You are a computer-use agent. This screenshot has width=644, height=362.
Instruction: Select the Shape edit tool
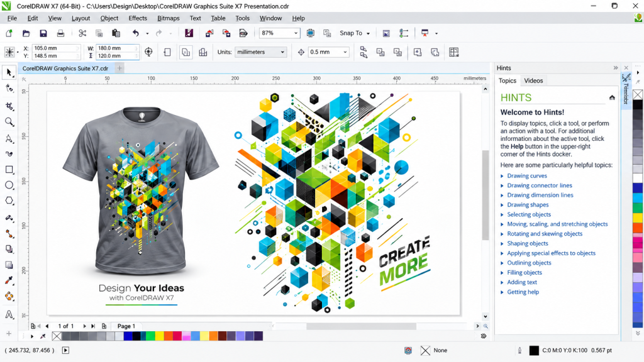tap(9, 89)
